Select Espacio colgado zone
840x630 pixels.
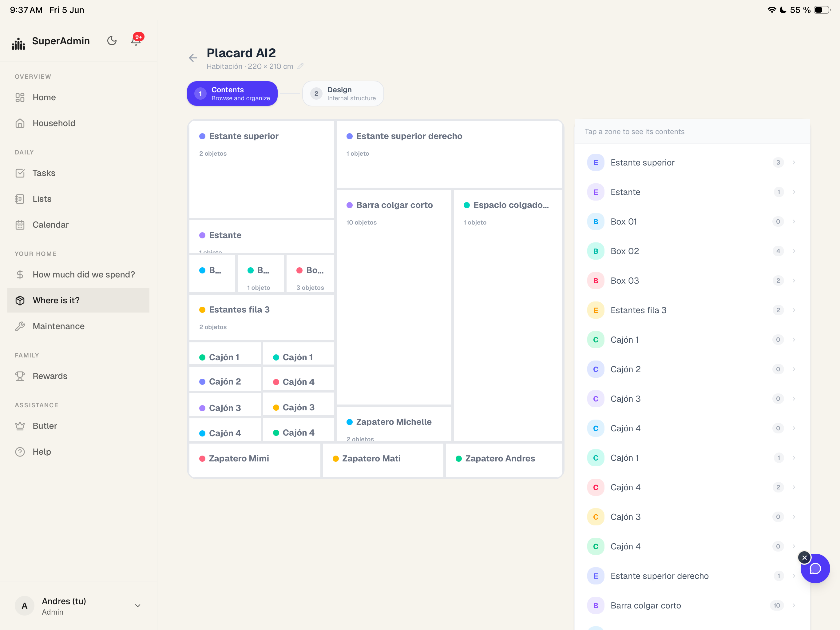(x=508, y=315)
